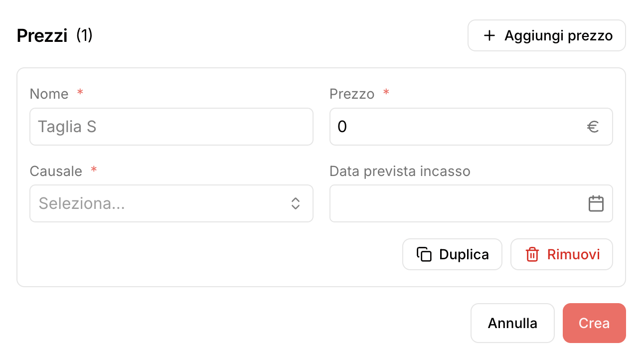The width and height of the screenshot is (644, 353).
Task: Duplicate this price entry
Action: 452,254
